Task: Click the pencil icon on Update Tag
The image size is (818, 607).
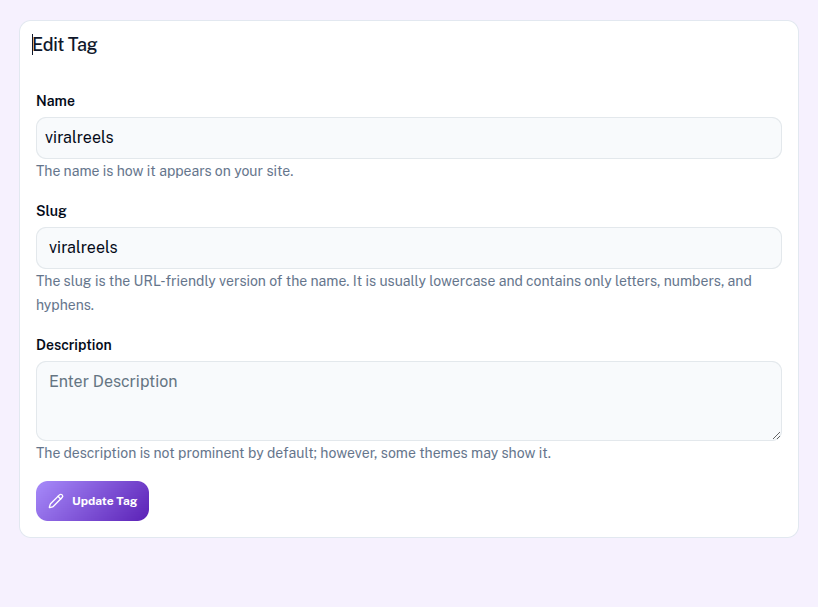Action: (x=56, y=501)
